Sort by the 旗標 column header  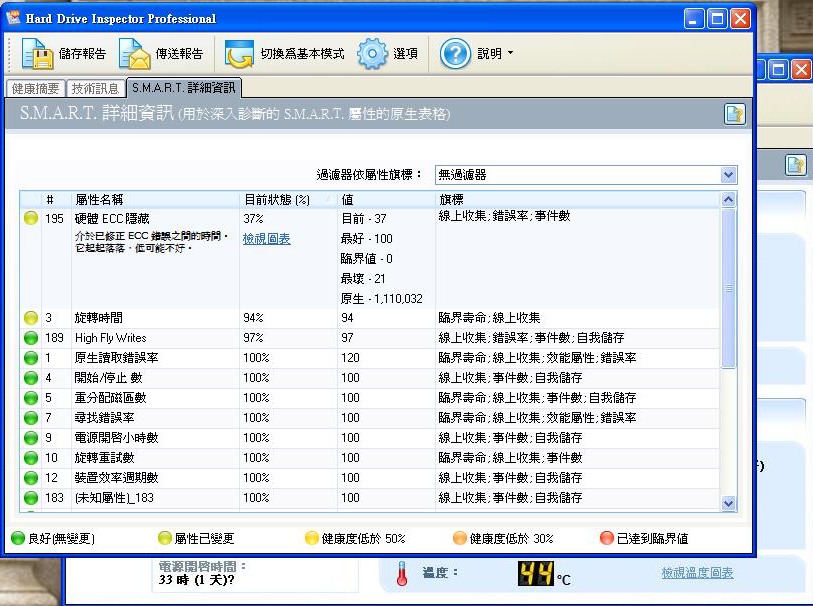(578, 200)
